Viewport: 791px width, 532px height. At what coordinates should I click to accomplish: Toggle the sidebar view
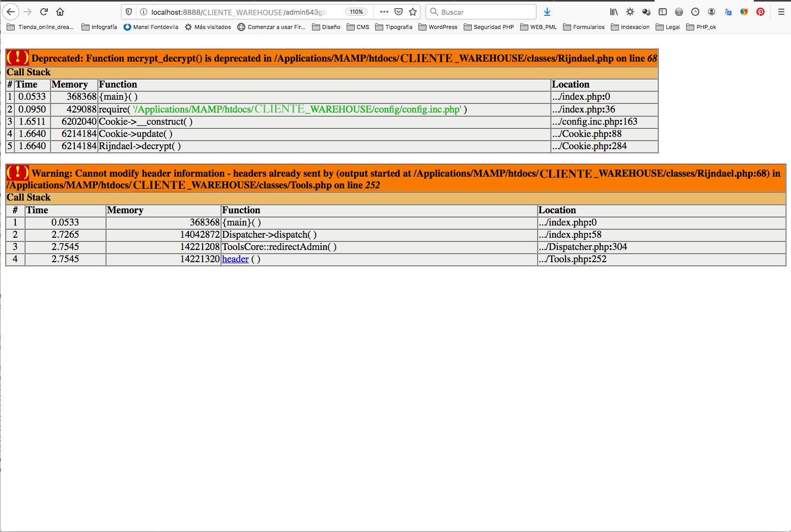[663, 12]
